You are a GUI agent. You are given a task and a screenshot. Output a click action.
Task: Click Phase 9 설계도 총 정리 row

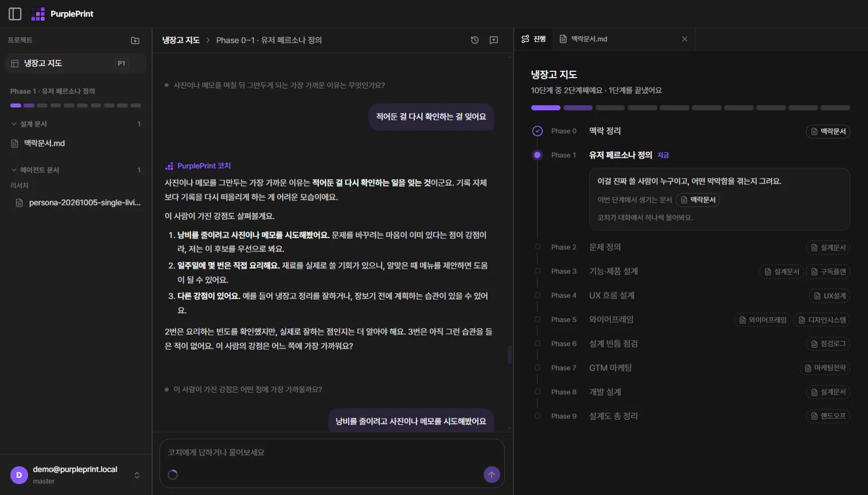[x=614, y=416]
